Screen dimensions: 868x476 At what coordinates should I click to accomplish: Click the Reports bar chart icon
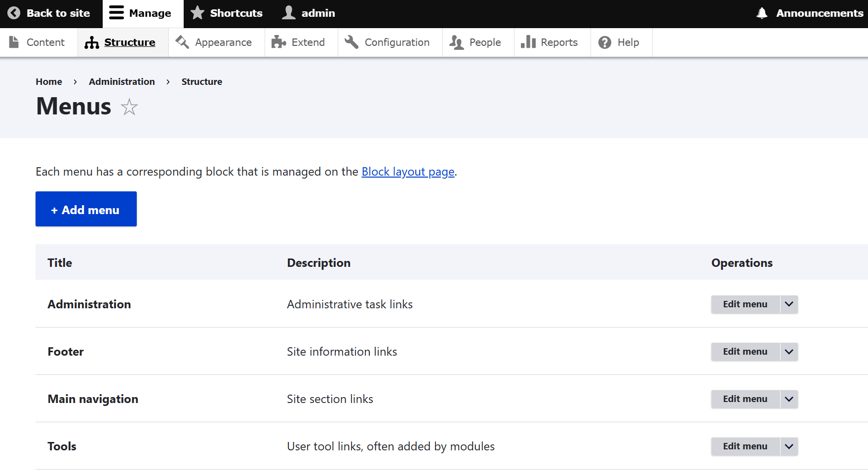tap(528, 42)
